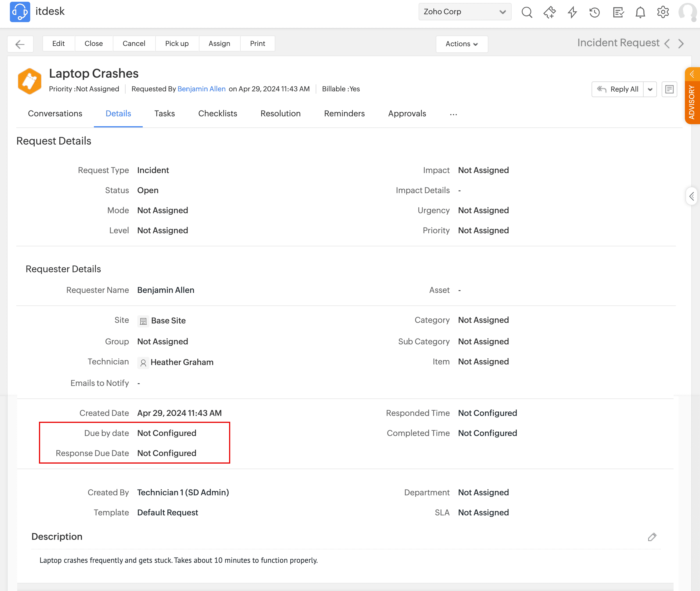Click the lightning bolt quick actions icon
The image size is (700, 591).
[x=572, y=13]
